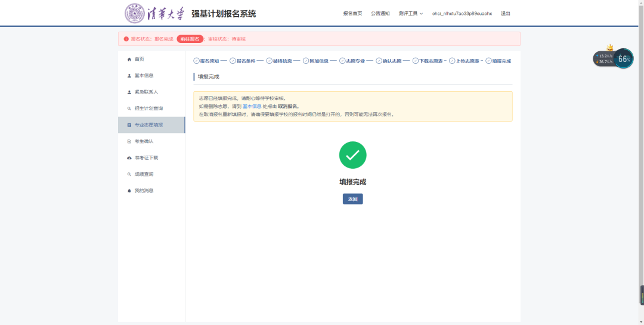The width and height of the screenshot is (644, 325).
Task: Expand the 测评工具 dropdown menu
Action: click(411, 14)
